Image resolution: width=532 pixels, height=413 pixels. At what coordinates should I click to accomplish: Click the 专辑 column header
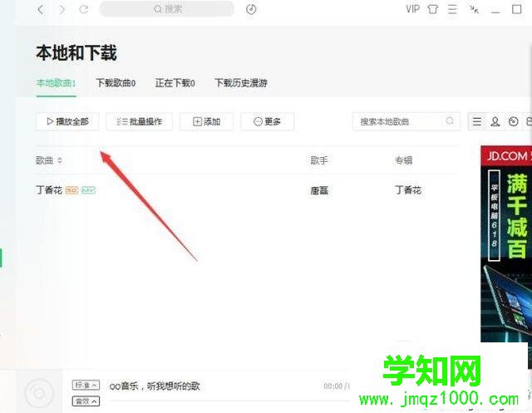(x=403, y=160)
